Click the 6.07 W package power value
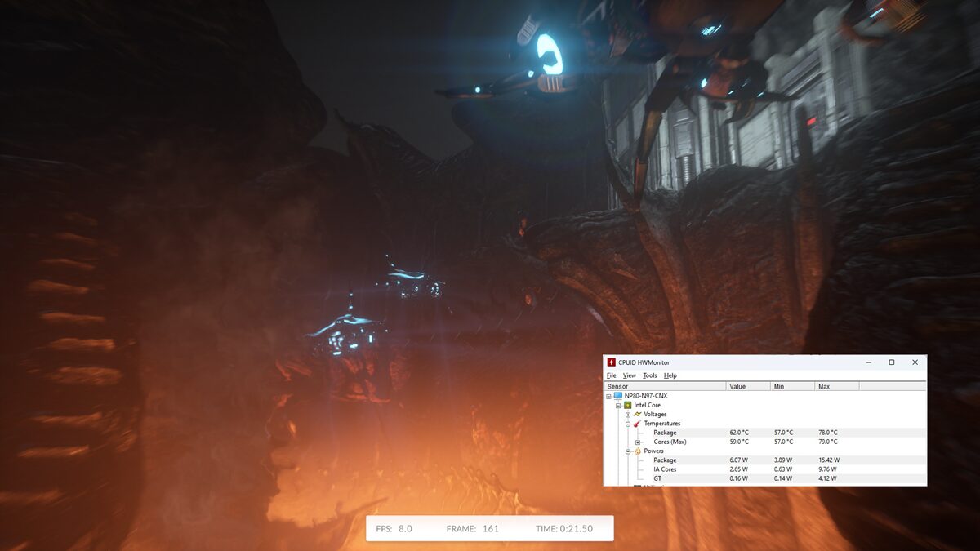Viewport: 980px width, 551px height. coord(738,460)
